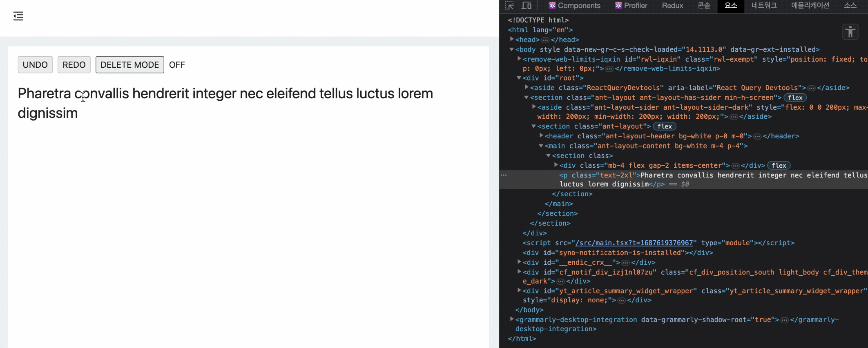This screenshot has width=868, height=348.
Task: Expand the ant-layout-header node
Action: pyautogui.click(x=541, y=135)
